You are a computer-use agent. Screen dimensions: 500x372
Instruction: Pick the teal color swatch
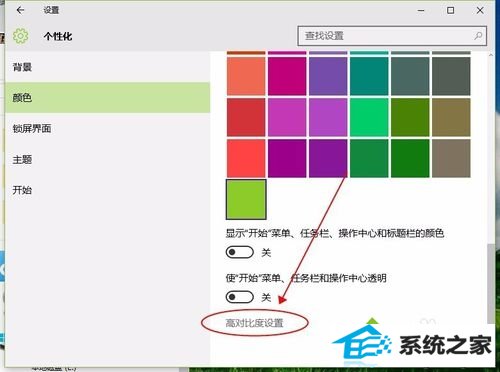tap(369, 76)
